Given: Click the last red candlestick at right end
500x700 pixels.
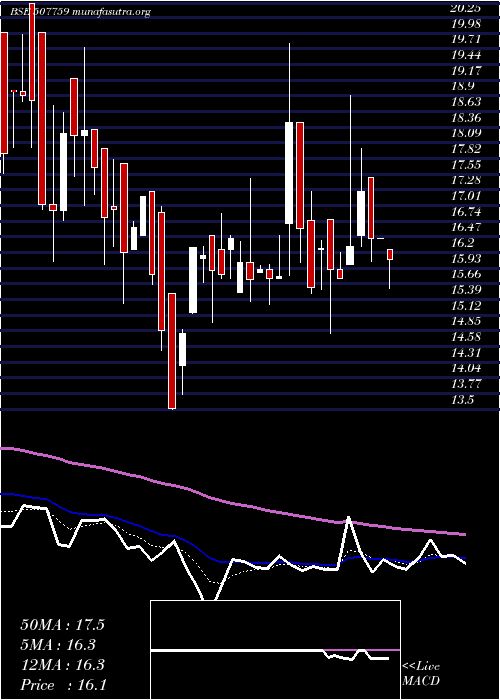Looking at the screenshot, I should pos(390,254).
